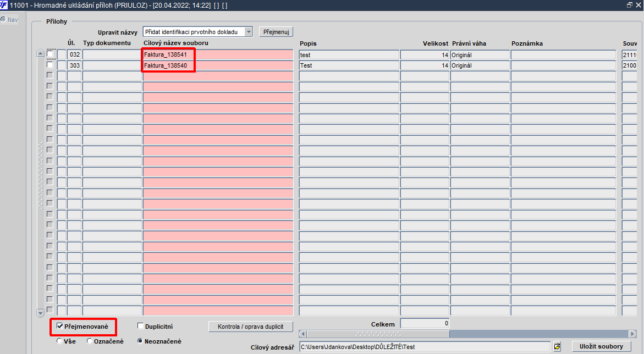Click the Přejmenuj button

[276, 32]
